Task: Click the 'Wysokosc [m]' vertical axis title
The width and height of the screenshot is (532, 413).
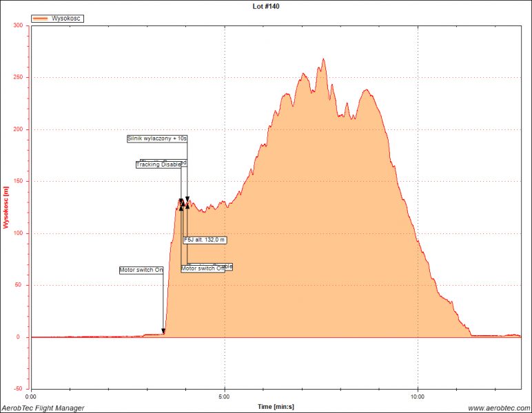Action: coord(6,207)
